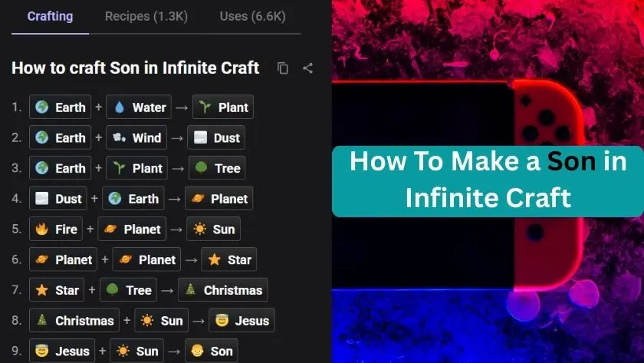
Task: Open Planet result in step 4
Action: 219,198
